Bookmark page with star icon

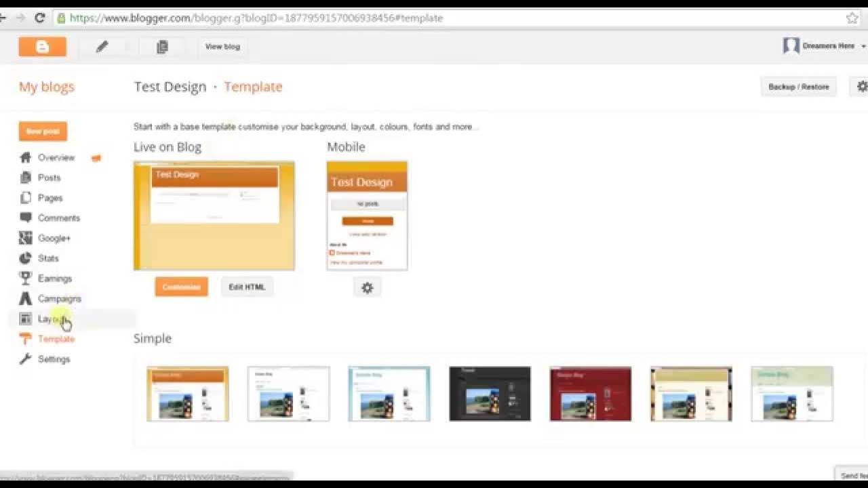click(x=852, y=18)
